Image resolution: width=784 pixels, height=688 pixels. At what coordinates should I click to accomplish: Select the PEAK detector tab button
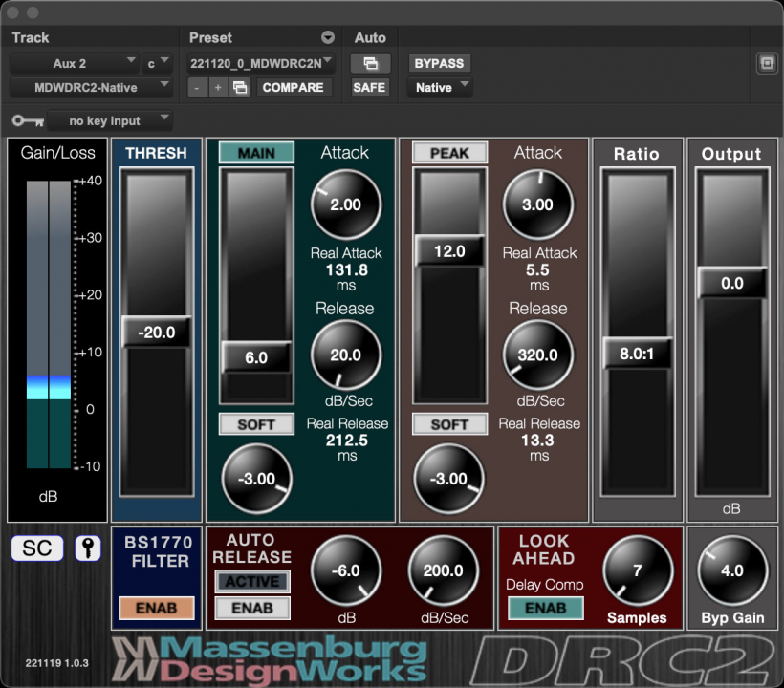point(449,153)
